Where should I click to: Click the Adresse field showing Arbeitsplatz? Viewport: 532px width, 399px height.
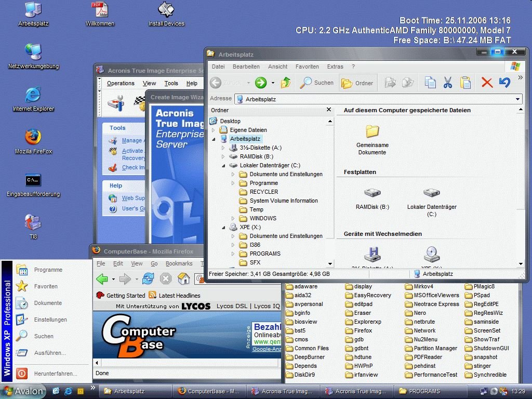pyautogui.click(x=378, y=99)
